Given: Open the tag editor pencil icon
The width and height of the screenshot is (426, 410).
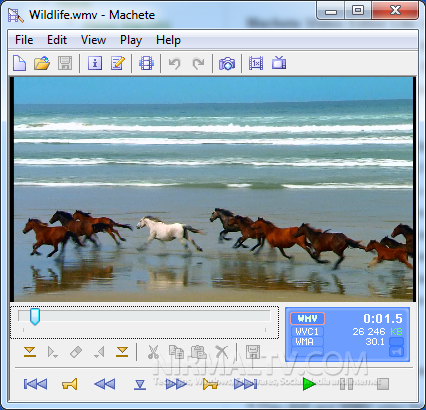Looking at the screenshot, I should tap(118, 63).
